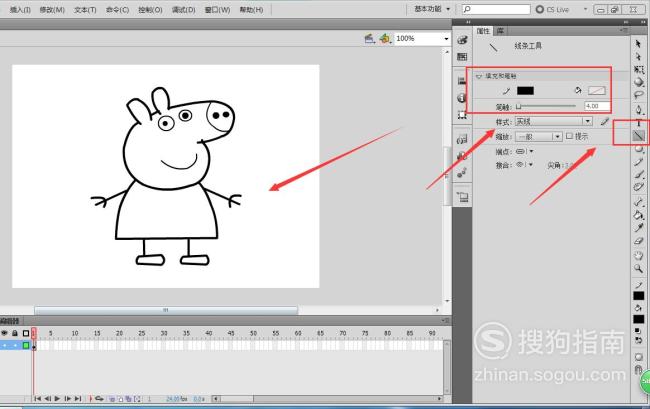Select the Brush tool

click(638, 174)
